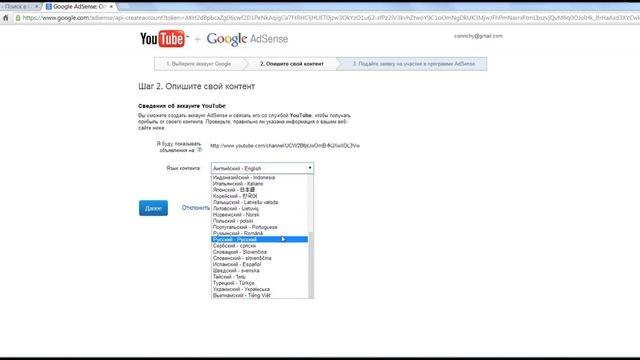640x360 pixels.
Task: Select highlighted 'Русский - Русский' option
Action: 260,240
